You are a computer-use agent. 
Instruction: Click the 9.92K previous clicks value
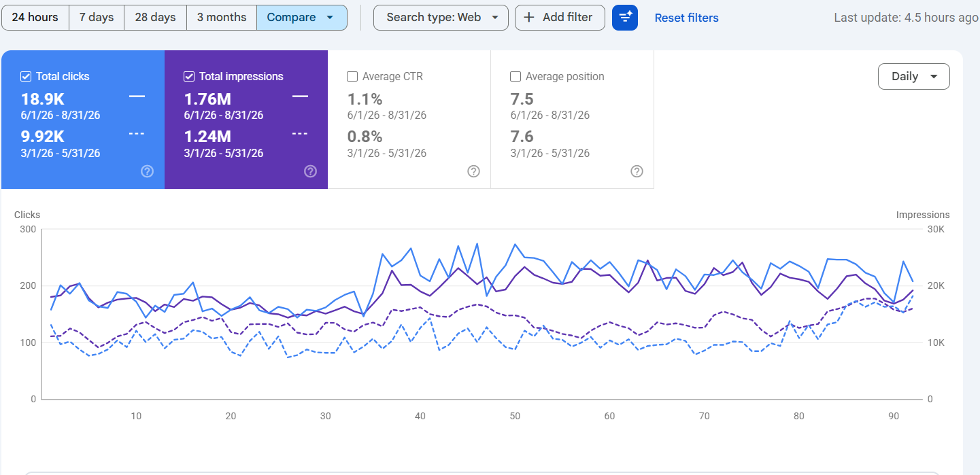point(44,138)
